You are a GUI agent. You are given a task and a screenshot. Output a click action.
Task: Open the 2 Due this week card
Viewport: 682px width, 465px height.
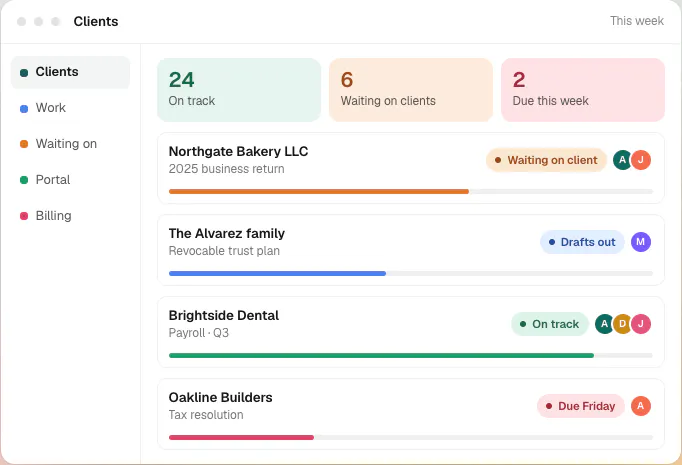coord(583,90)
